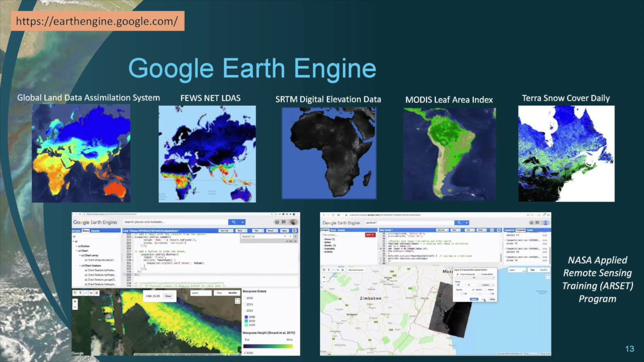
Task: Select hand pan tool on mangrove map
Action: point(75,293)
